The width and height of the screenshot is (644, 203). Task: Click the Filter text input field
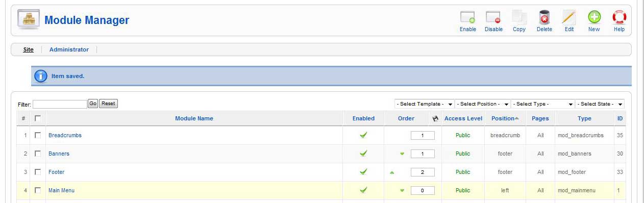tap(60, 104)
